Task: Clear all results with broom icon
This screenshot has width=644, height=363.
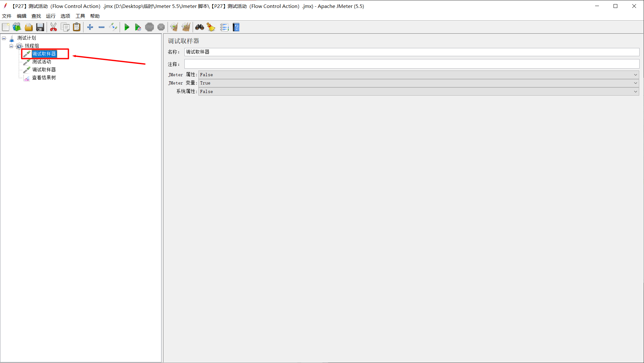Action: 211,27
